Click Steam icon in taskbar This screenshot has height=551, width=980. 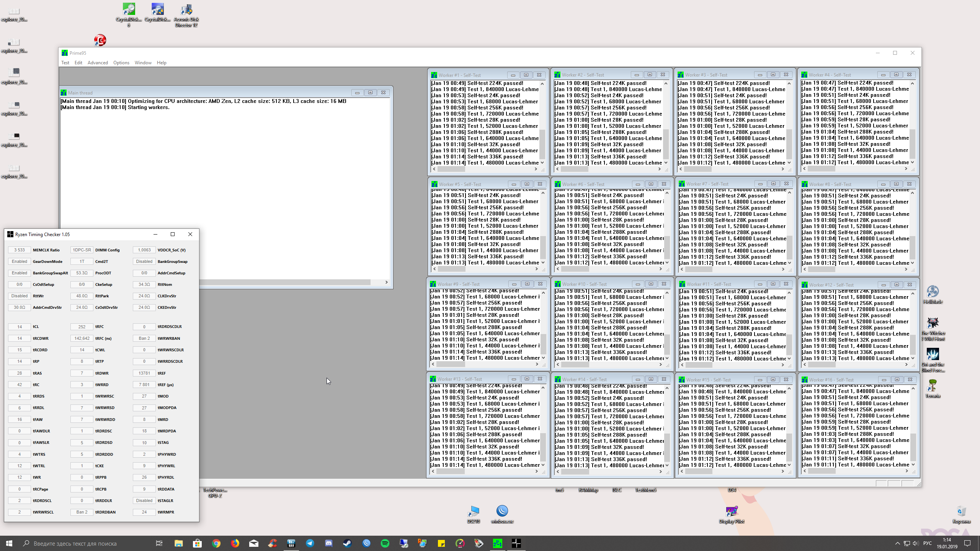347,543
